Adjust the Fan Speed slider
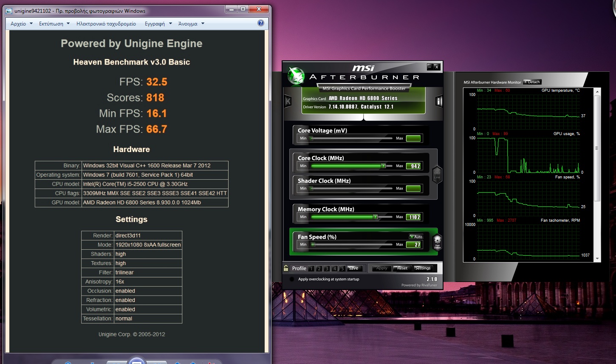 coord(352,244)
